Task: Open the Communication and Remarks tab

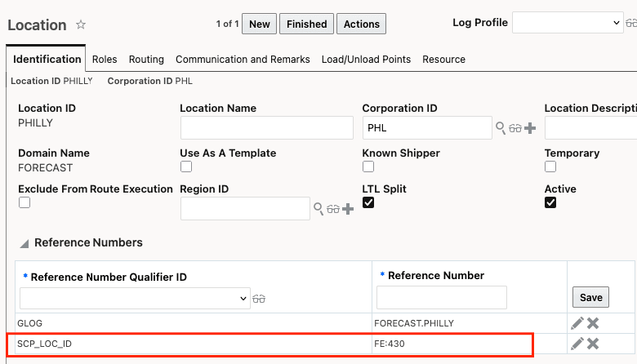Action: point(243,60)
